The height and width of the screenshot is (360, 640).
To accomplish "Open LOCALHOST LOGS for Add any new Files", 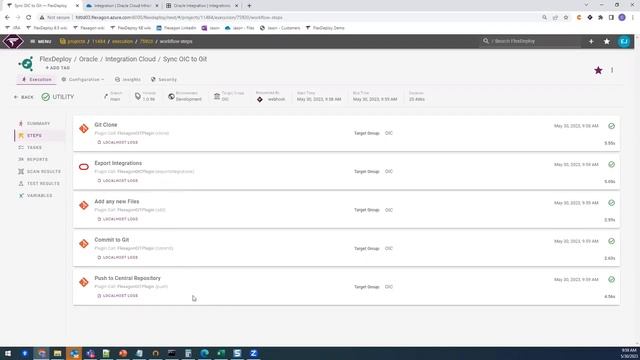I will (118, 219).
